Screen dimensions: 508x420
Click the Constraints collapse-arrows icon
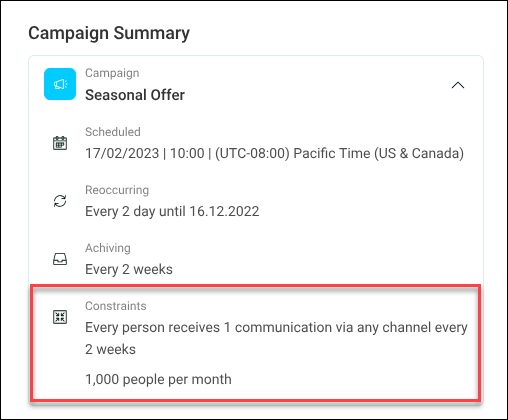60,317
